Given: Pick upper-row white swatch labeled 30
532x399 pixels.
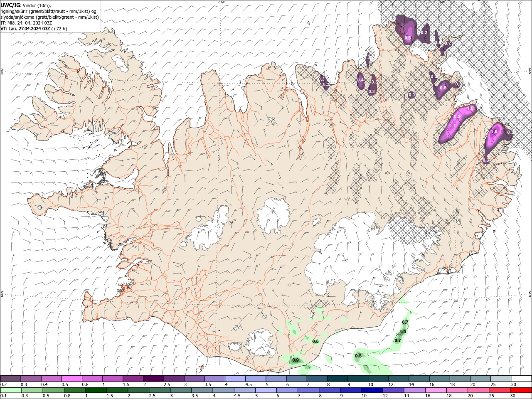Looking at the screenshot, I should click(521, 378).
